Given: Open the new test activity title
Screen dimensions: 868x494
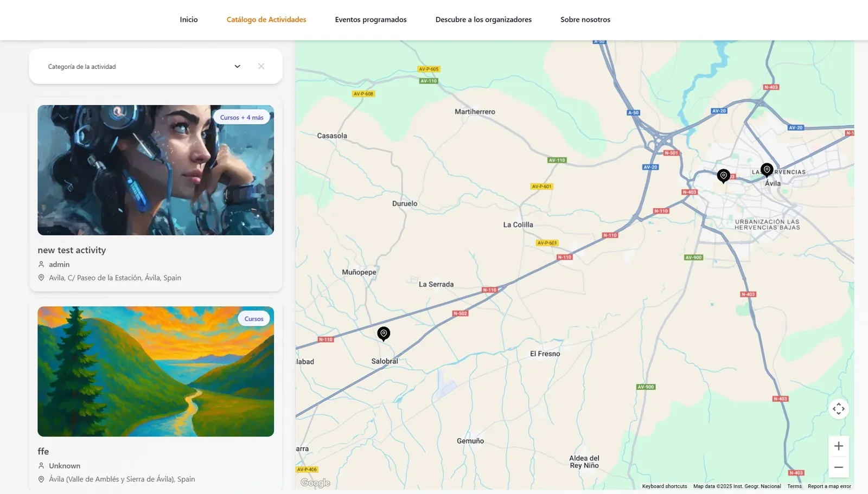Looking at the screenshot, I should point(72,250).
